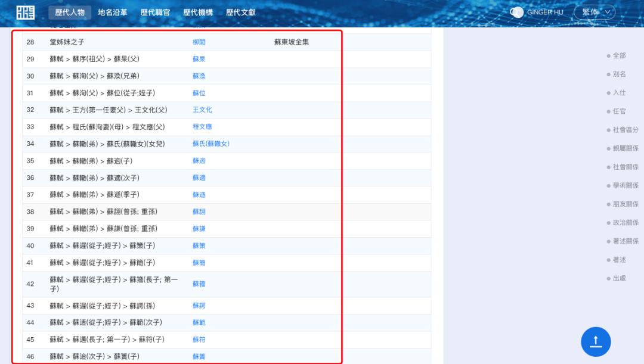The image size is (644, 364).
Task: Open the 蘇符 link in row 45
Action: coord(199,340)
